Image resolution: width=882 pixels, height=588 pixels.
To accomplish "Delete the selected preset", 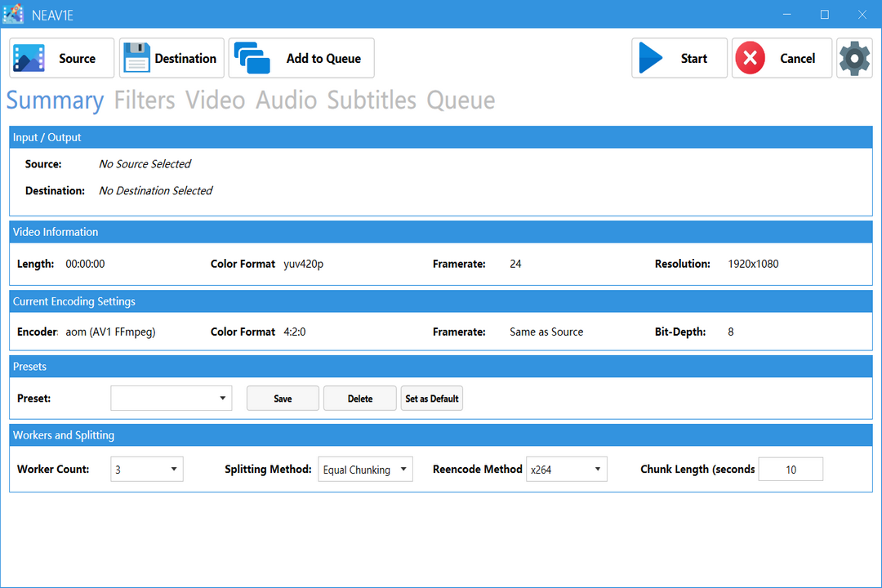I will pyautogui.click(x=359, y=398).
